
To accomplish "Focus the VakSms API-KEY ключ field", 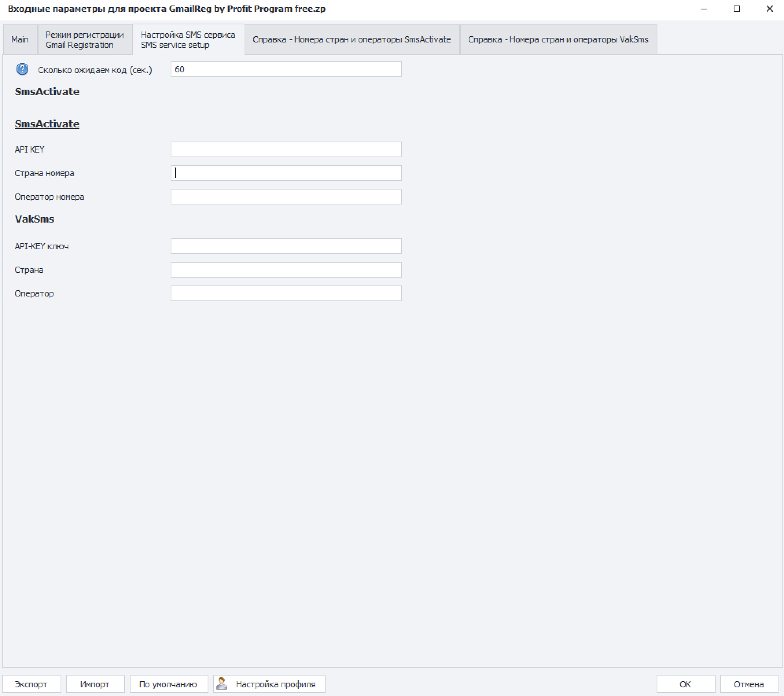I will tap(286, 246).
